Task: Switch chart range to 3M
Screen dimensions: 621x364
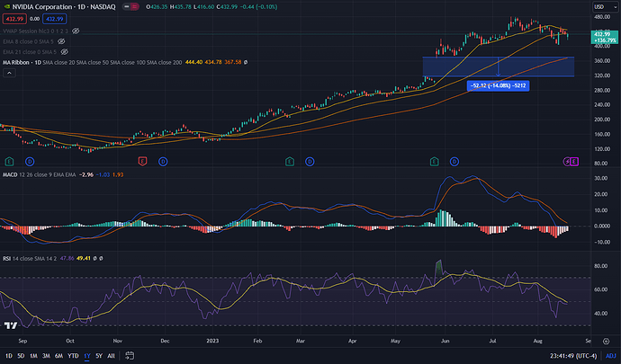Action: [x=46, y=356]
